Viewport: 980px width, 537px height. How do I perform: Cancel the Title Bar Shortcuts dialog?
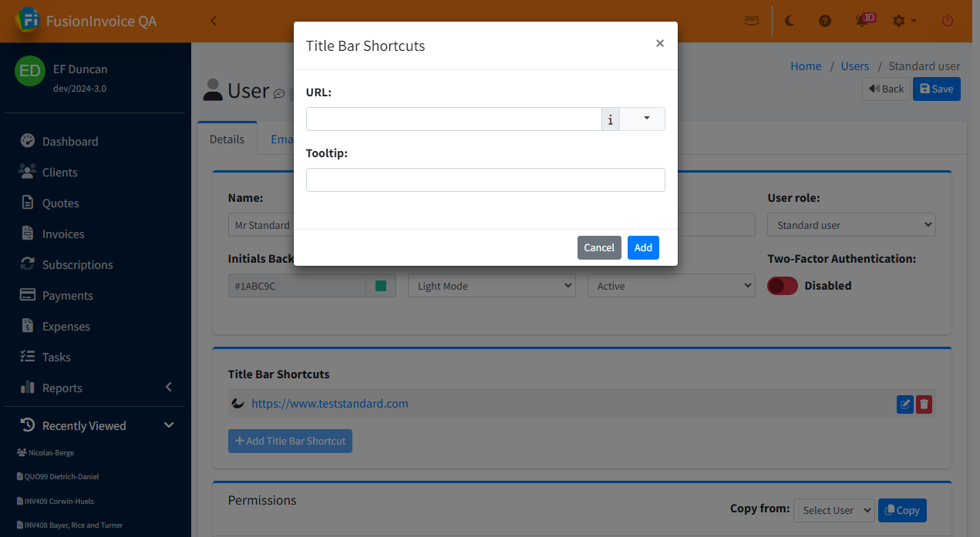coord(598,247)
